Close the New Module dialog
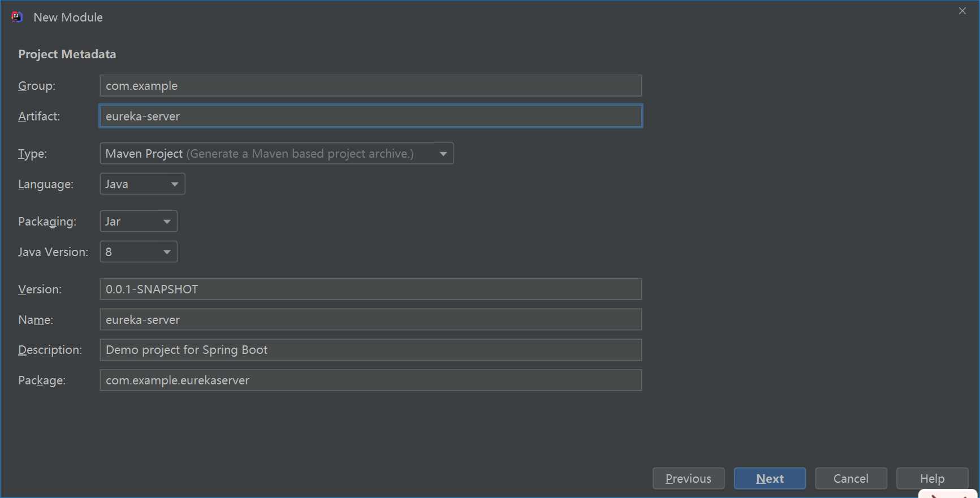This screenshot has width=980, height=498. point(962,11)
